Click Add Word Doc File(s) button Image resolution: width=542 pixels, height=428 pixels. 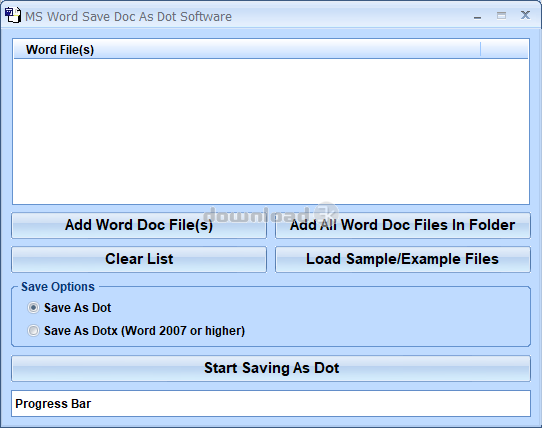coord(139,225)
